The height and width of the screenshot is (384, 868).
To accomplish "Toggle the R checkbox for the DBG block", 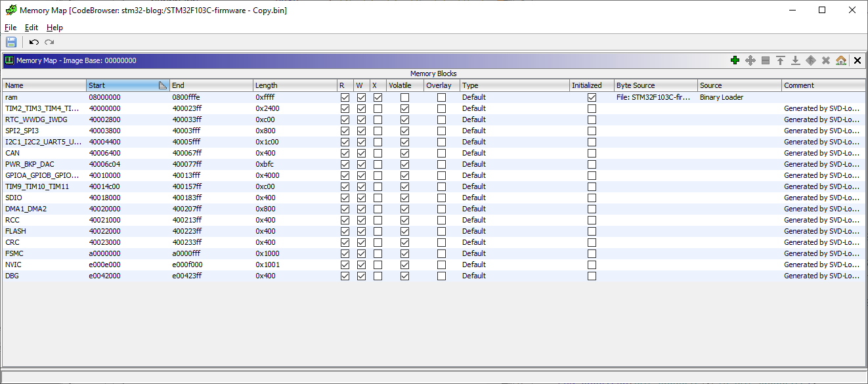I will pos(345,276).
